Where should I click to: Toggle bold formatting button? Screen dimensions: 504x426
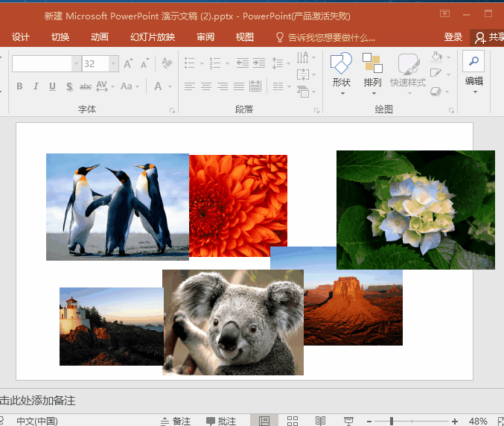pyautogui.click(x=19, y=86)
